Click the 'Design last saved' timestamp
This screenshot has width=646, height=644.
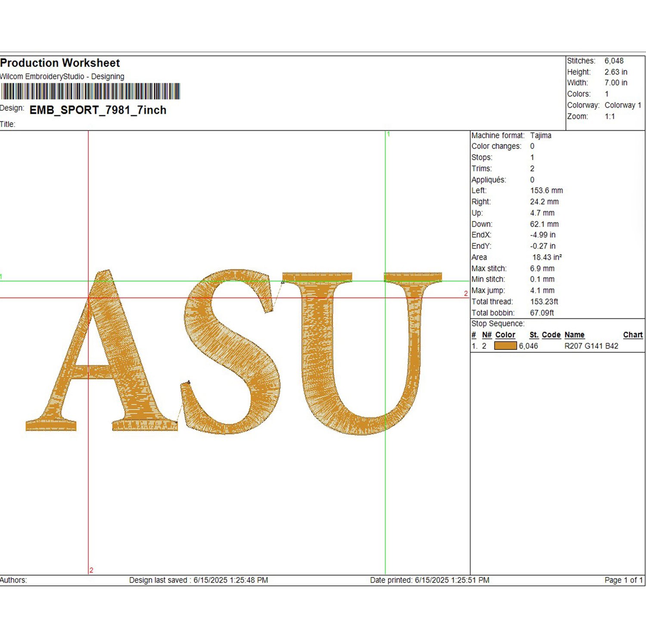[x=199, y=580]
